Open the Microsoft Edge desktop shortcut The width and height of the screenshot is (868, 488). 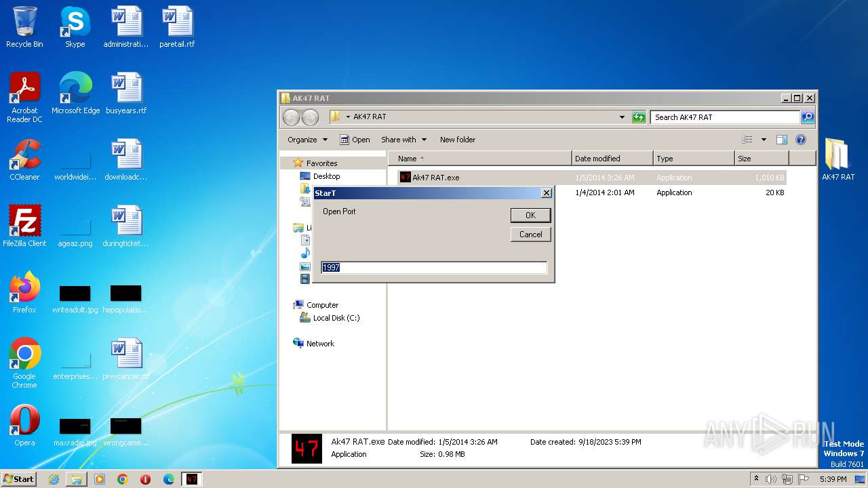75,94
